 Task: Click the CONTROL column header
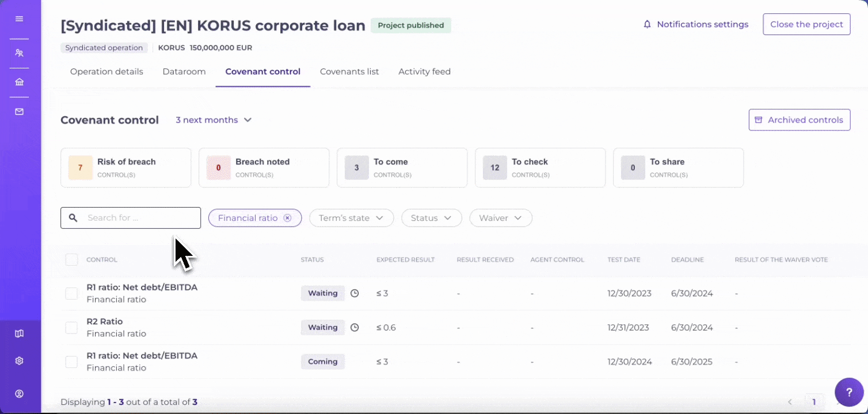(x=102, y=260)
